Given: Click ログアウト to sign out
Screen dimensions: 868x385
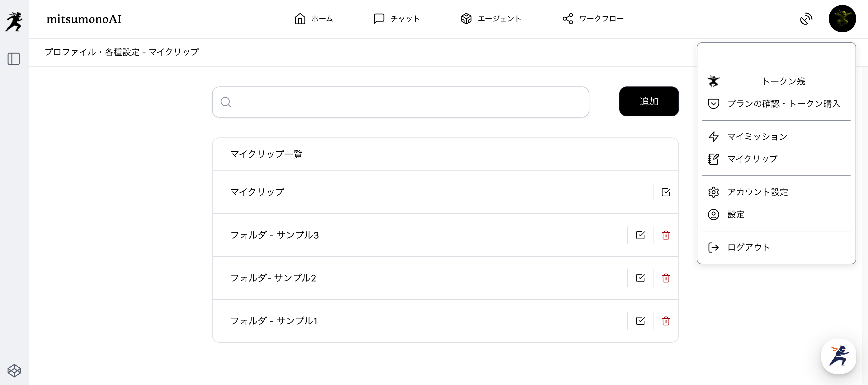Looking at the screenshot, I should [x=748, y=247].
